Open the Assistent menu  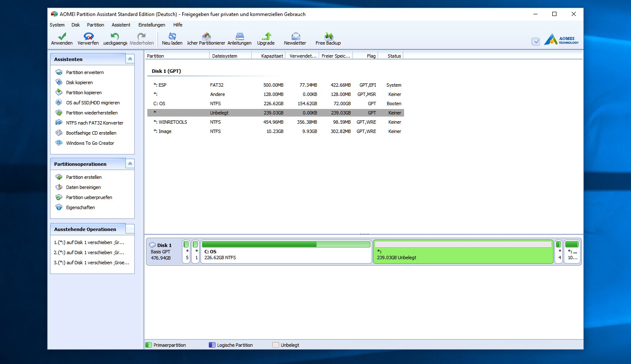click(x=121, y=25)
